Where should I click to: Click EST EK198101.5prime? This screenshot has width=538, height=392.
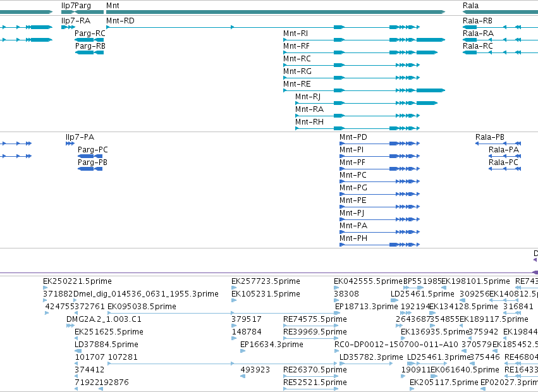click(x=476, y=281)
